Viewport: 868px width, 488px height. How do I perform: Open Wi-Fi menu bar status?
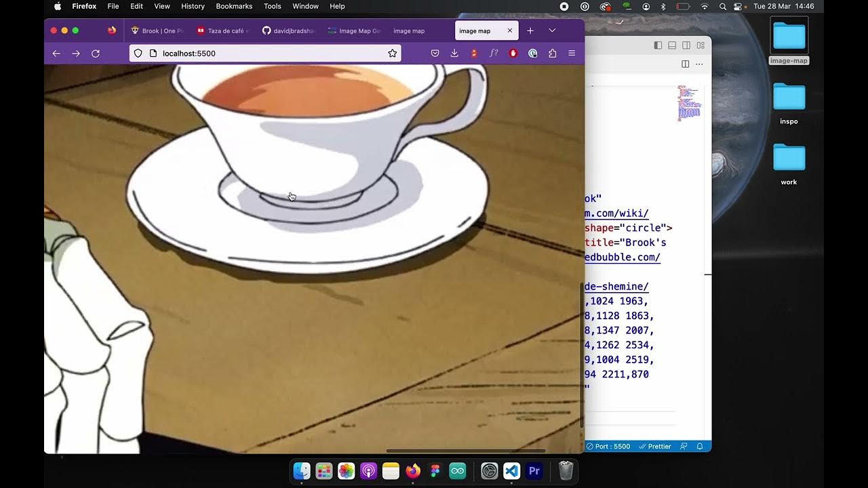click(705, 6)
